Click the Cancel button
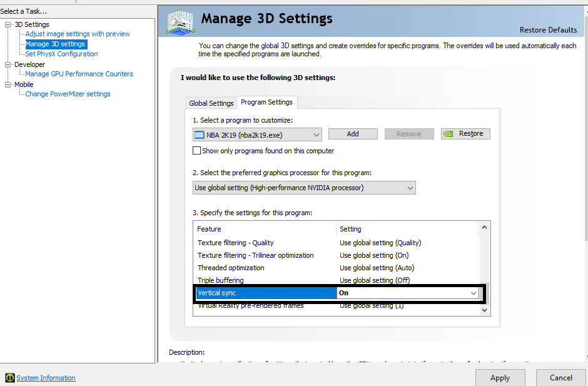This screenshot has height=386, width=588. click(x=560, y=378)
